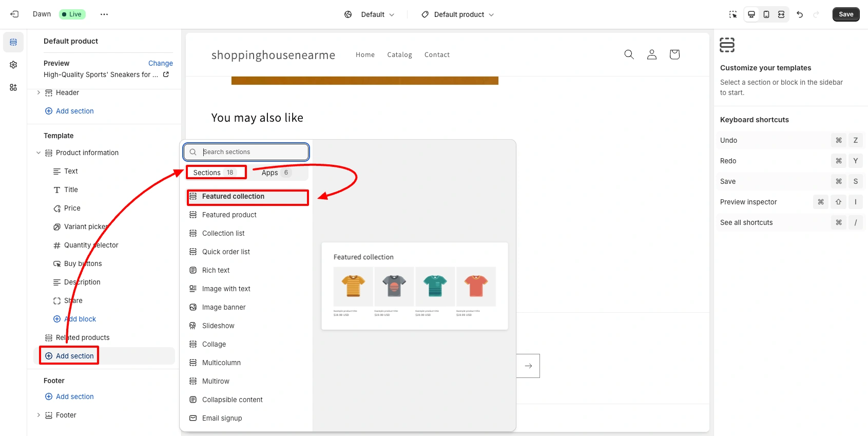Switch to fullscreen preview view
The height and width of the screenshot is (436, 868).
781,14
